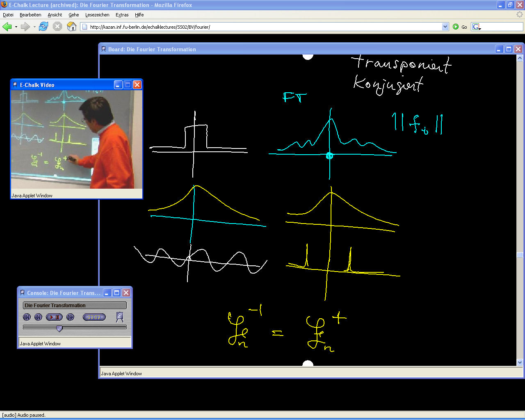Open the back history dropdown arrow
Screen dimensions: 525x420
click(x=16, y=27)
